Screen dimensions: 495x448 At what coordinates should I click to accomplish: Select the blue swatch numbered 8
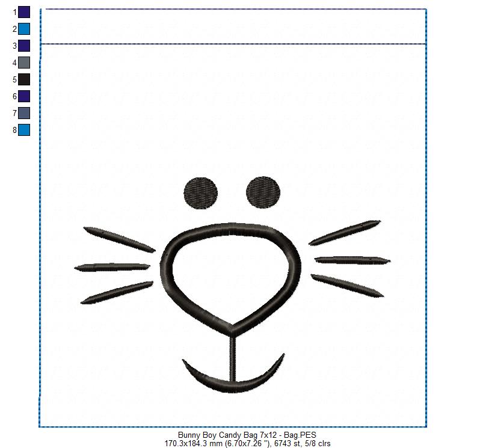point(24,129)
